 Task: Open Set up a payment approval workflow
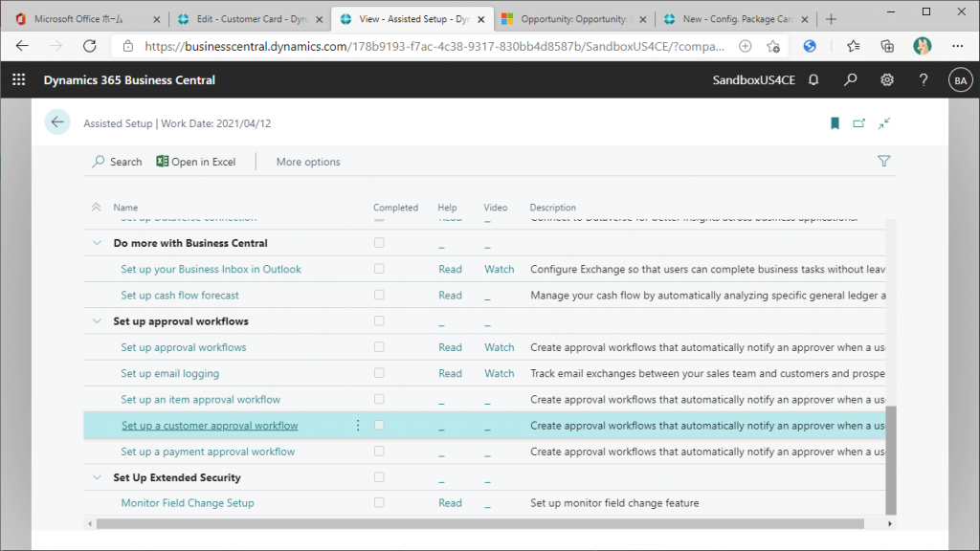coord(208,452)
